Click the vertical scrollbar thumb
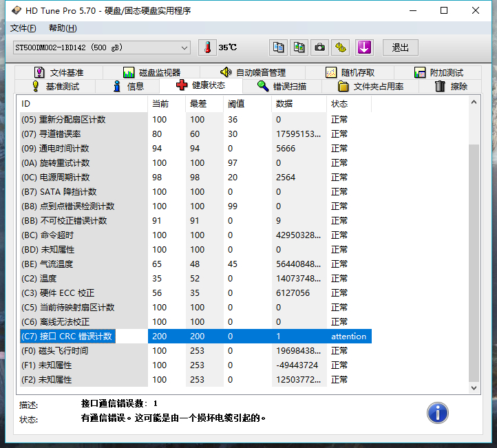The width and height of the screenshot is (497, 448). tap(474, 263)
